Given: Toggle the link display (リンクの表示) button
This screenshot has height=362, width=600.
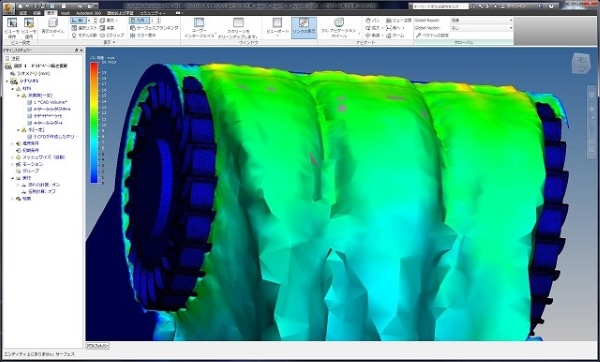Looking at the screenshot, I should (x=304, y=28).
